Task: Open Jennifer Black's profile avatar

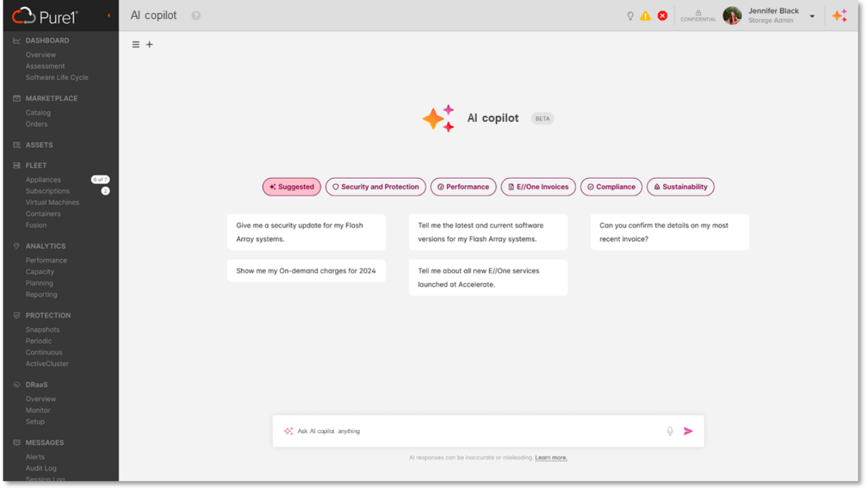Action: pyautogui.click(x=732, y=16)
